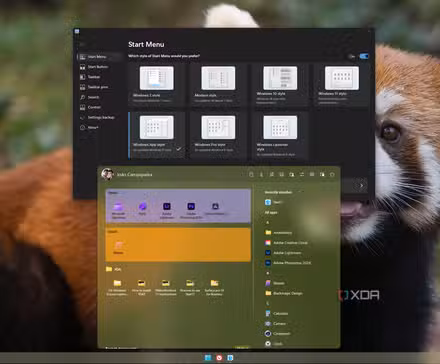Screen dimensions: 440x364
Task: Click the power icon in the start menu header
Action: [332, 174]
